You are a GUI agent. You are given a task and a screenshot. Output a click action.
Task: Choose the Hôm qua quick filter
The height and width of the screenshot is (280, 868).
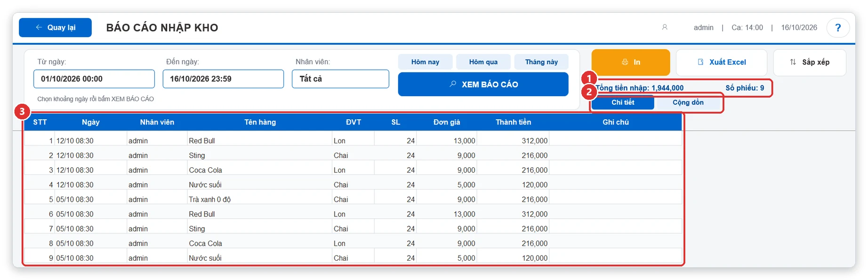[x=483, y=62]
